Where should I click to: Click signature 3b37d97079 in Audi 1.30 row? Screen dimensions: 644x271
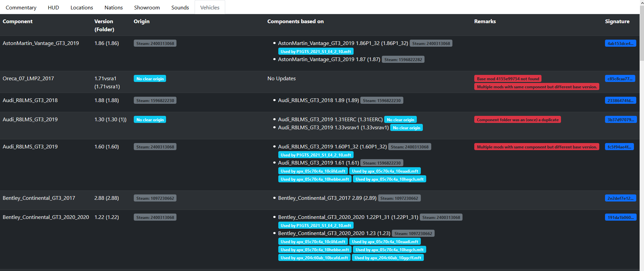tap(620, 120)
